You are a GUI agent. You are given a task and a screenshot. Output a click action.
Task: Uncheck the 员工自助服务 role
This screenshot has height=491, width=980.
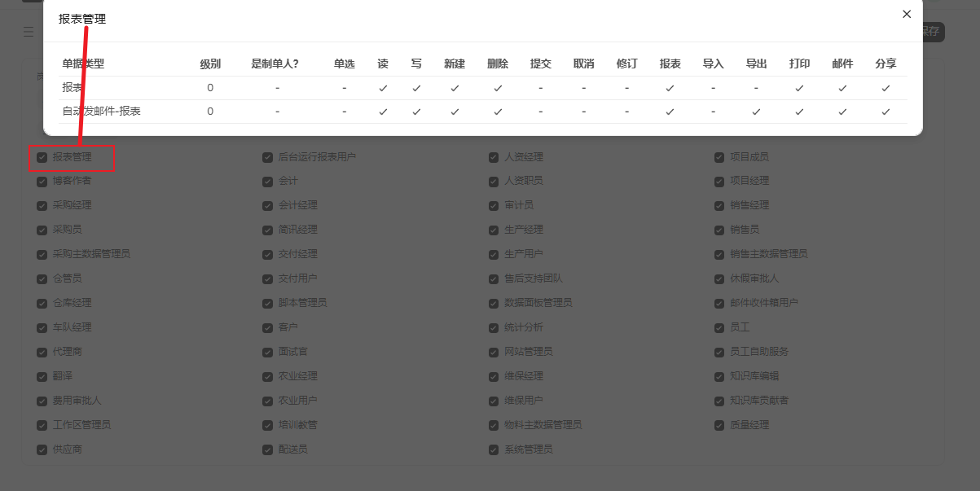point(719,352)
